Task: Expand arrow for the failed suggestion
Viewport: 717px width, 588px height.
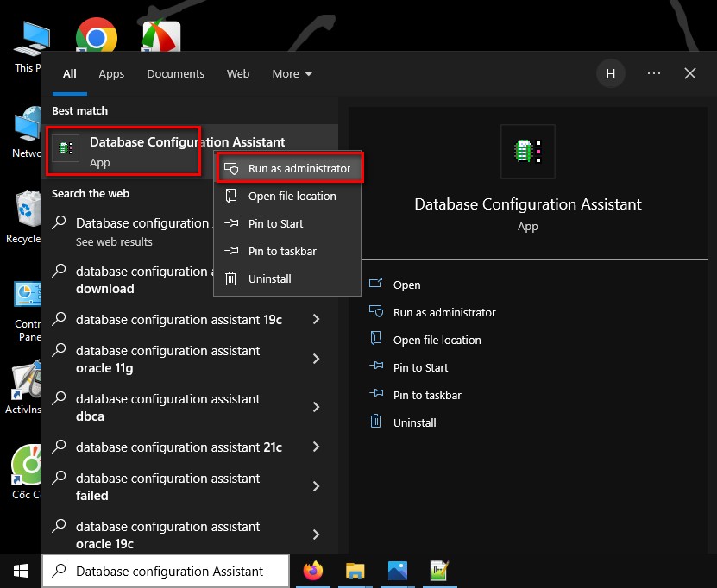Action: pos(316,486)
